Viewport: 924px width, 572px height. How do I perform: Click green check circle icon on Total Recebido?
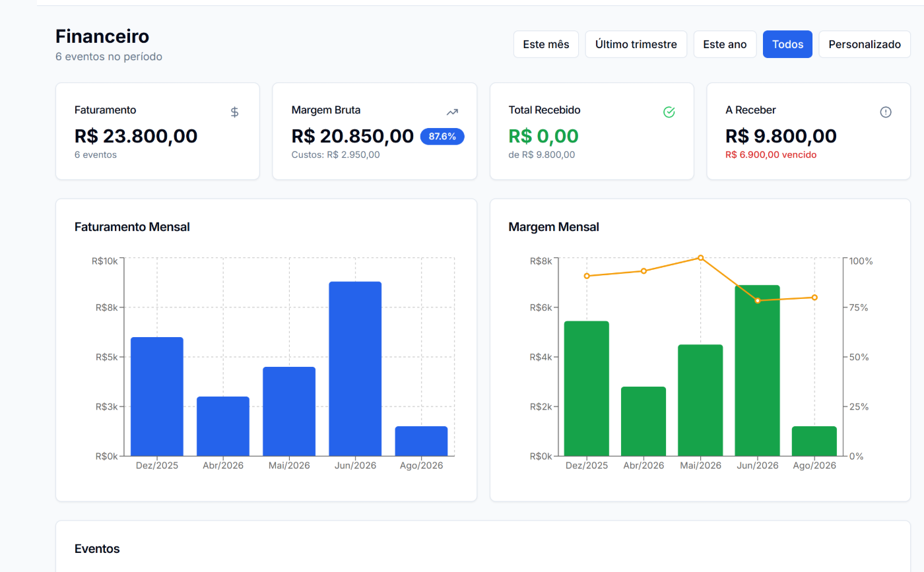pos(669,112)
